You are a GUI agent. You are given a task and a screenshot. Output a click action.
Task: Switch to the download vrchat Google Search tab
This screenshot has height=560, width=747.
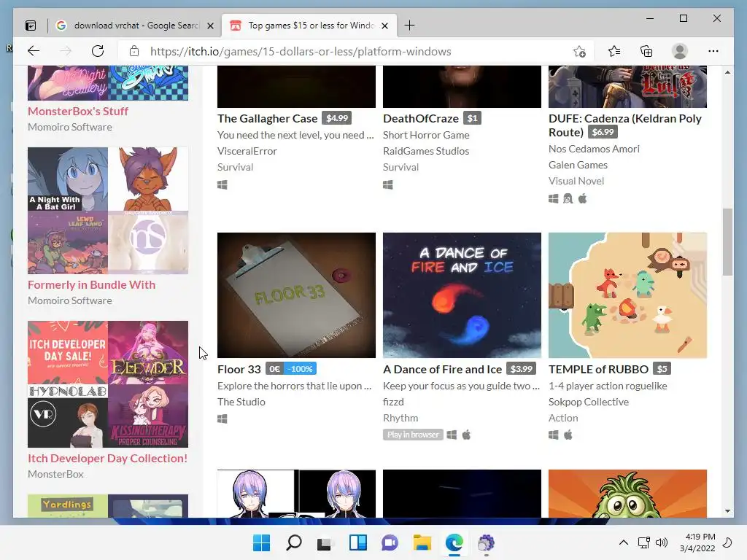click(136, 26)
